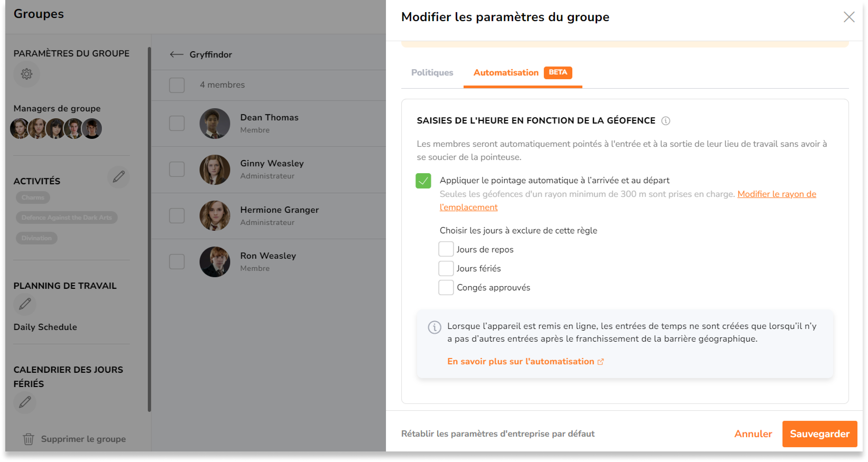The width and height of the screenshot is (868, 462).
Task: Click Ron Weasley's avatar thumbnail
Action: click(x=215, y=262)
